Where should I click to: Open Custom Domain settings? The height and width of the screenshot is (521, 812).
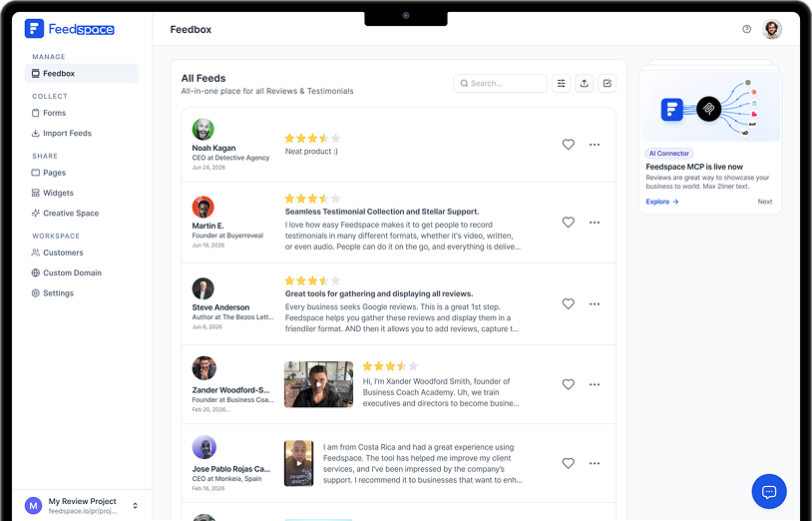click(67, 272)
